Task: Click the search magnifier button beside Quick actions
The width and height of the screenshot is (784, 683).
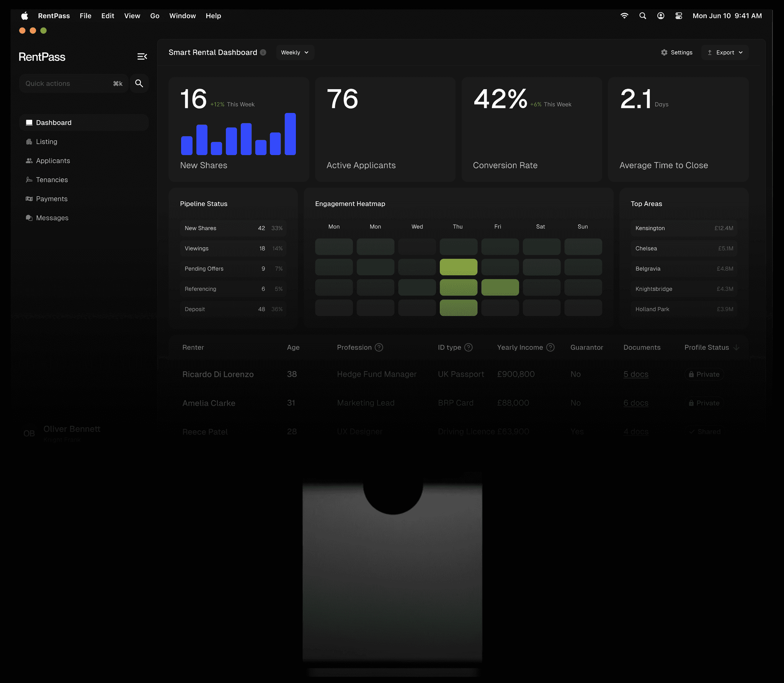Action: [x=139, y=83]
